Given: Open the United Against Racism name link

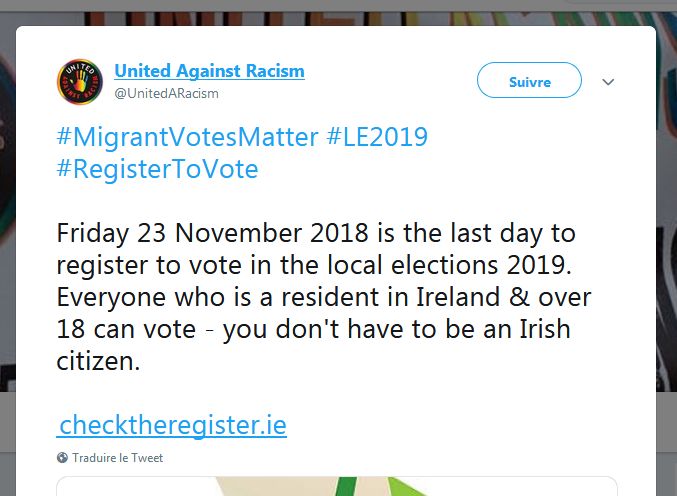Looking at the screenshot, I should [x=209, y=71].
